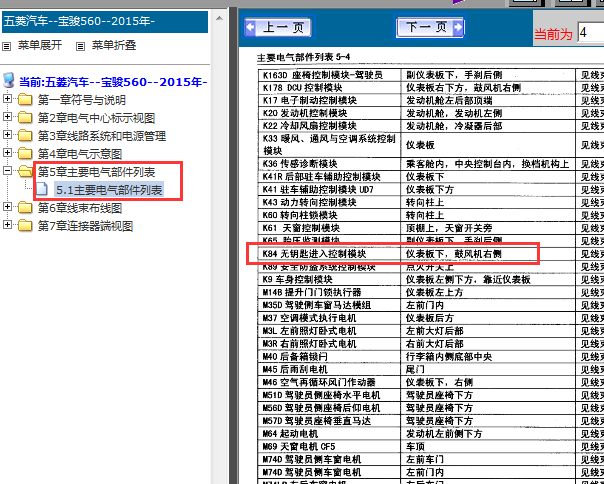This screenshot has width=604, height=484.
Task: Click the page icon of 5.1主要电气部件列表
Action: pyautogui.click(x=41, y=189)
